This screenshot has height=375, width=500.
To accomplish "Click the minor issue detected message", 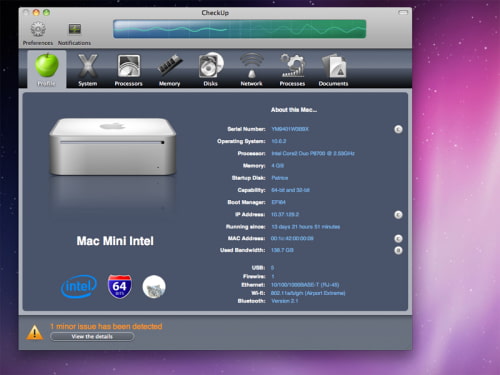I will click(x=106, y=326).
